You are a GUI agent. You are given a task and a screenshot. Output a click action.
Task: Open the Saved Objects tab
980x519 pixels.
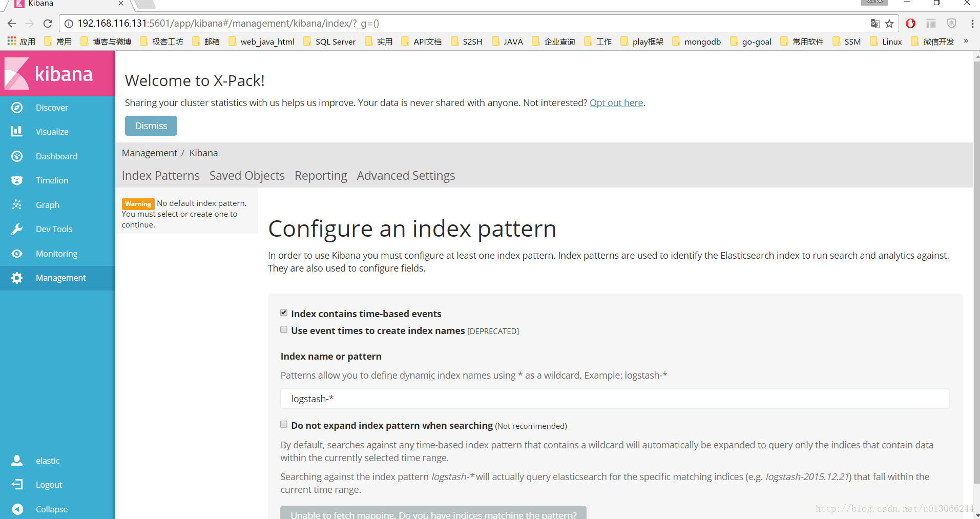tap(247, 176)
